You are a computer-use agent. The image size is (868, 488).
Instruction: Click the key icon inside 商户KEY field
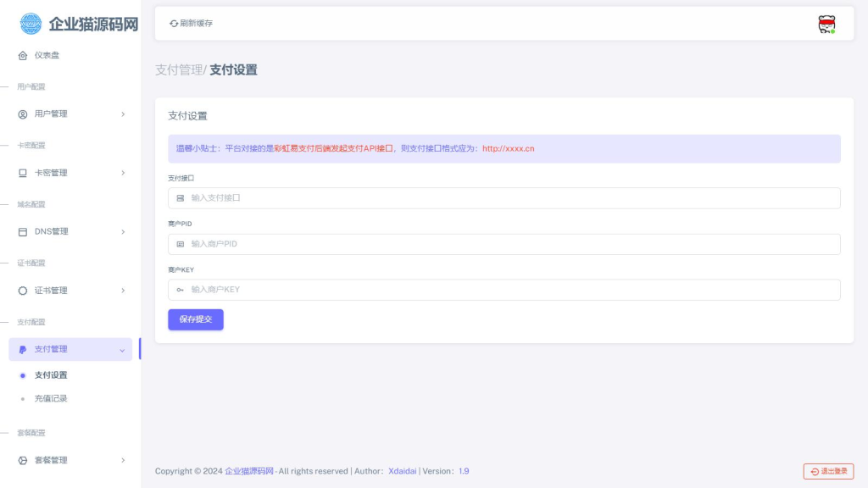click(179, 290)
